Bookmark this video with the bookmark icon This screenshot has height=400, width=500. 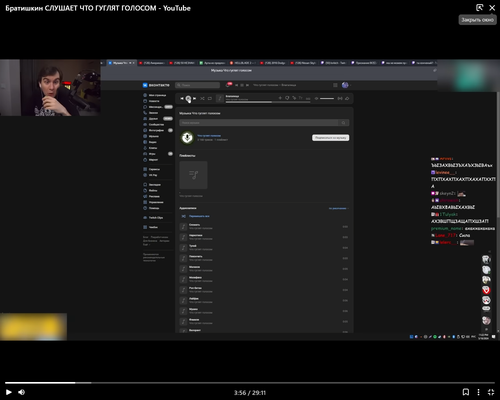(x=466, y=392)
